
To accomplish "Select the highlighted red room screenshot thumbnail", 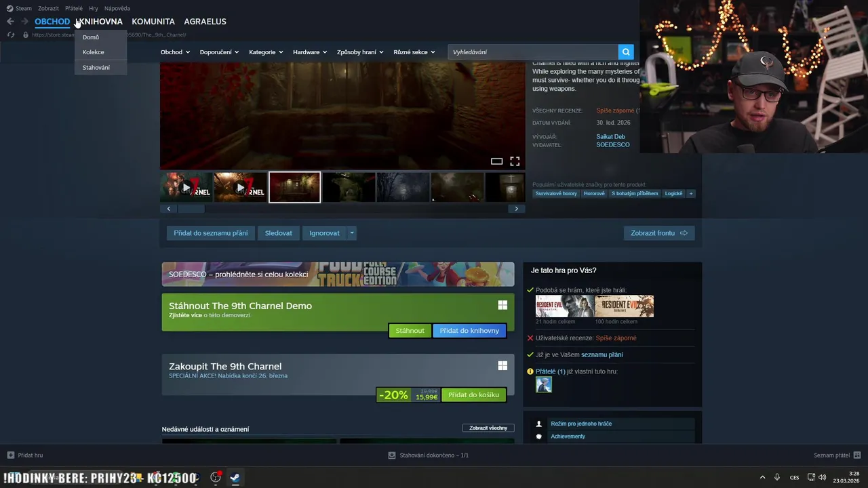I will (294, 188).
